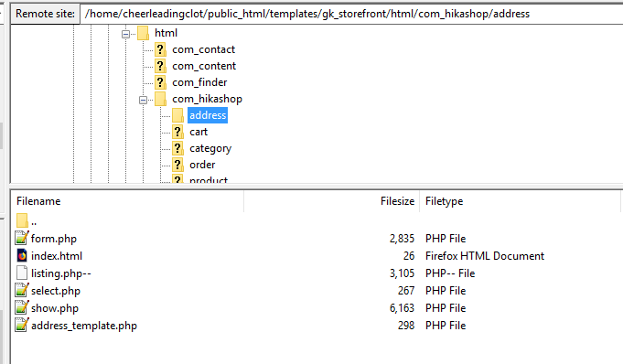623x364 pixels.
Task: Collapse the html folder tree node
Action: (125, 34)
